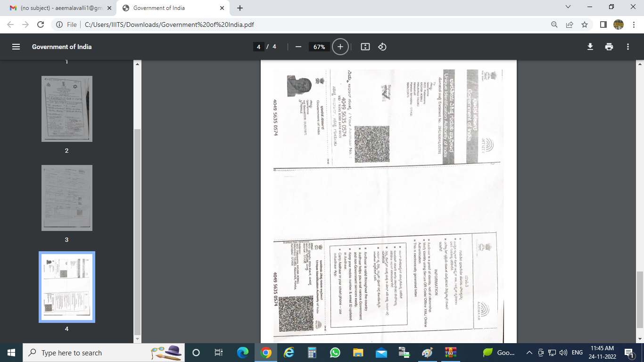Open Microsoft Edge from the taskbar

[243, 353]
